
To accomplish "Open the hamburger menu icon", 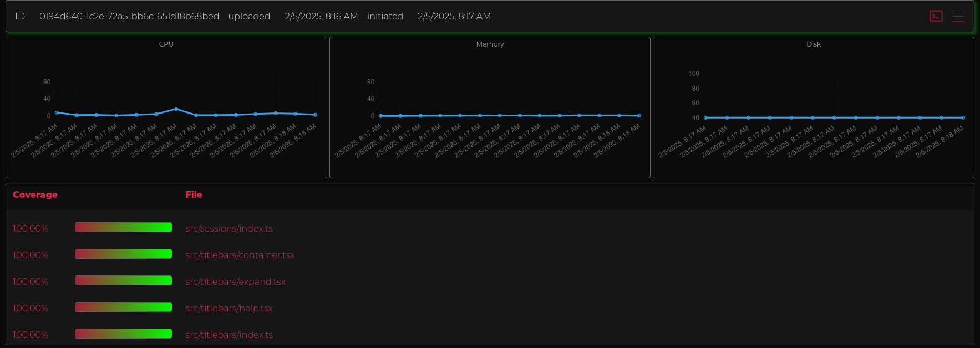I will 958,16.
